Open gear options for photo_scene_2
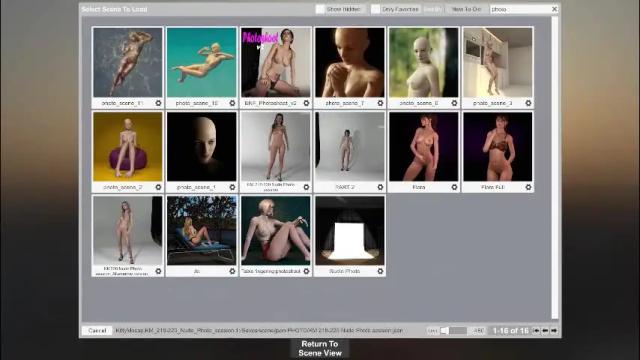 pyautogui.click(x=158, y=187)
